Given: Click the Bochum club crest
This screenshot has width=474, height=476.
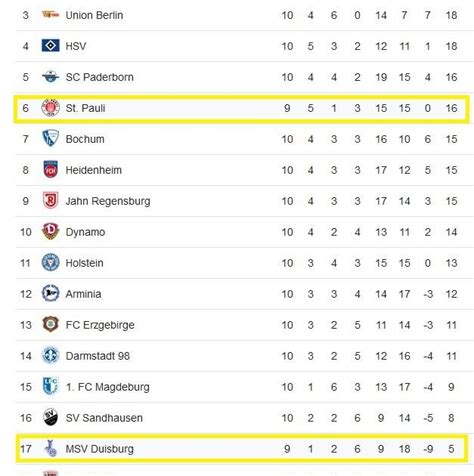Looking at the screenshot, I should 50,139.
